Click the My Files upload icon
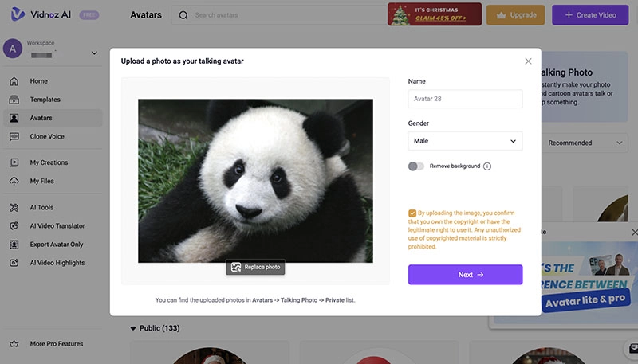 tap(14, 181)
